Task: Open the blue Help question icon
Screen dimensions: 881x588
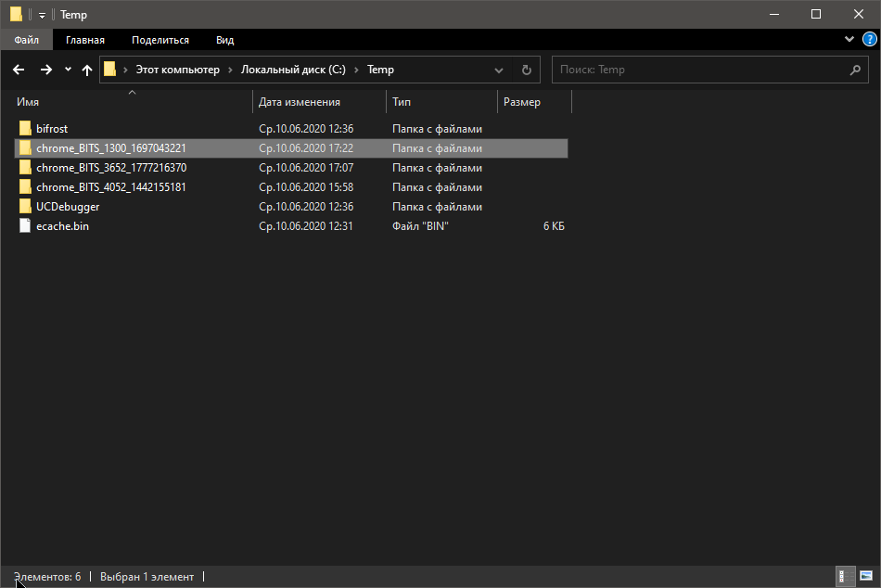Action: point(869,39)
